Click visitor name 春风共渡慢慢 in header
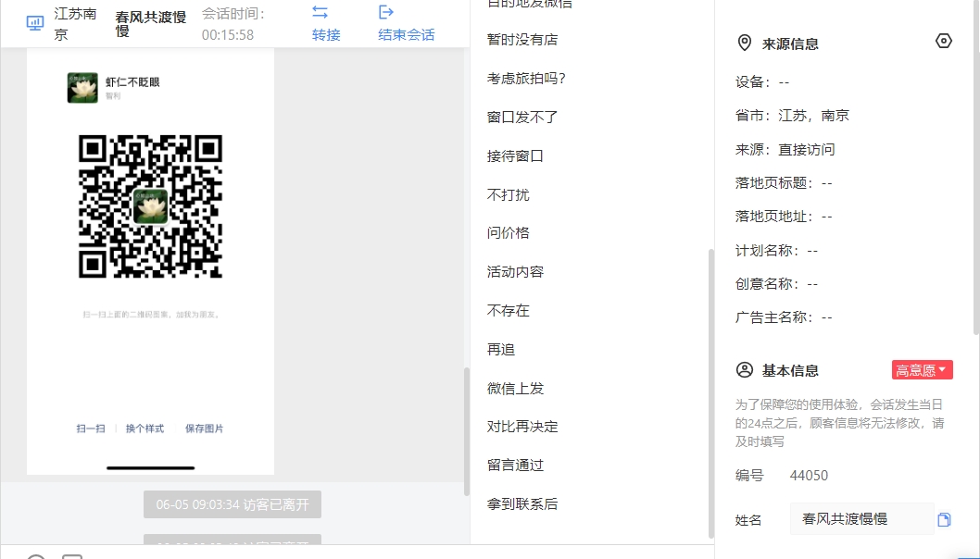 point(151,24)
